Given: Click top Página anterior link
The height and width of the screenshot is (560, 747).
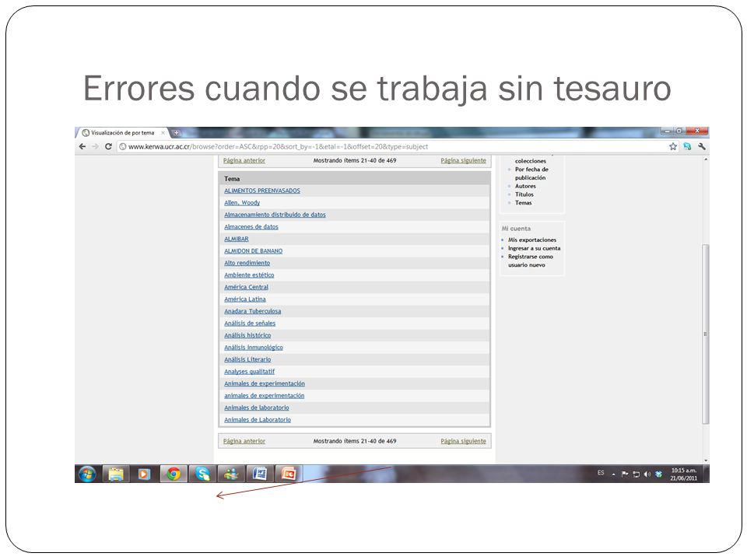Looking at the screenshot, I should pos(244,160).
